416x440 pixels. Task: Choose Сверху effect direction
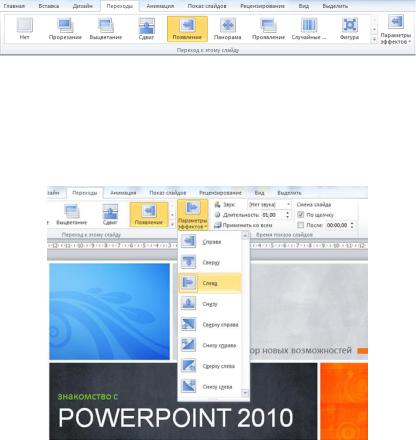tap(209, 262)
